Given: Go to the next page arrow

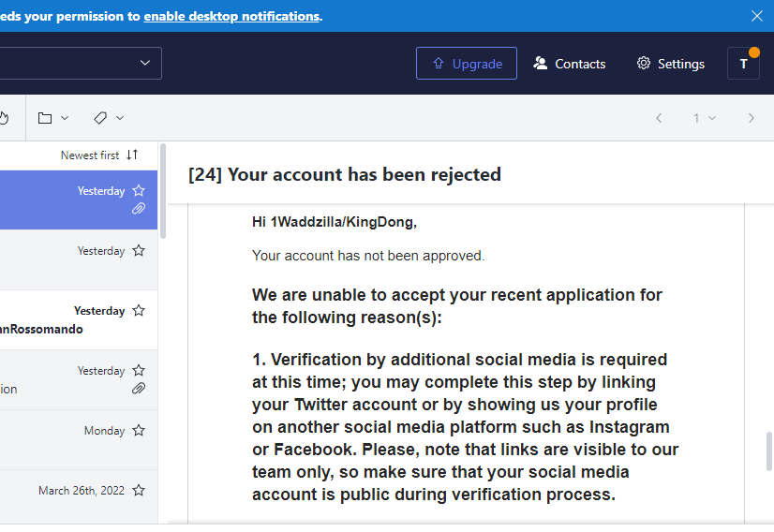Looking at the screenshot, I should click(751, 118).
